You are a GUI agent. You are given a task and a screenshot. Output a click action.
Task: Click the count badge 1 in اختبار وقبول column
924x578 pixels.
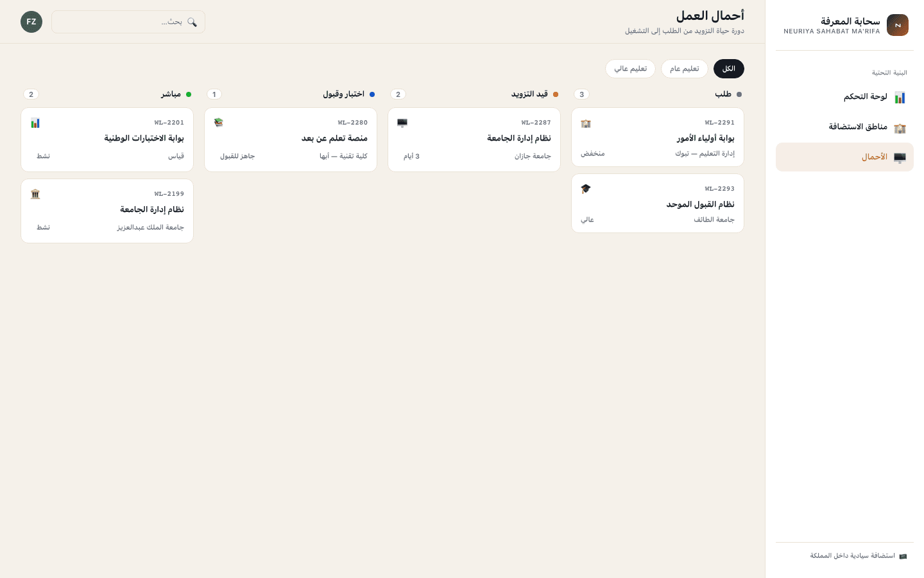click(214, 94)
